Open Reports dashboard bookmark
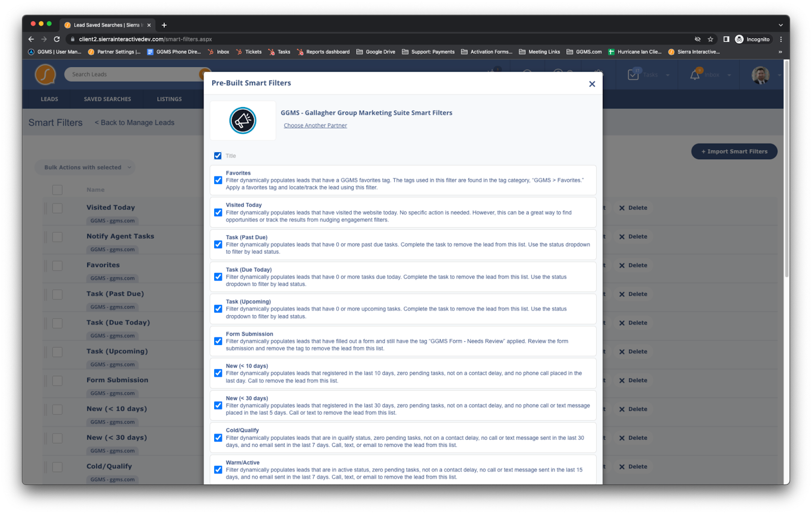This screenshot has width=812, height=514. pyautogui.click(x=323, y=52)
